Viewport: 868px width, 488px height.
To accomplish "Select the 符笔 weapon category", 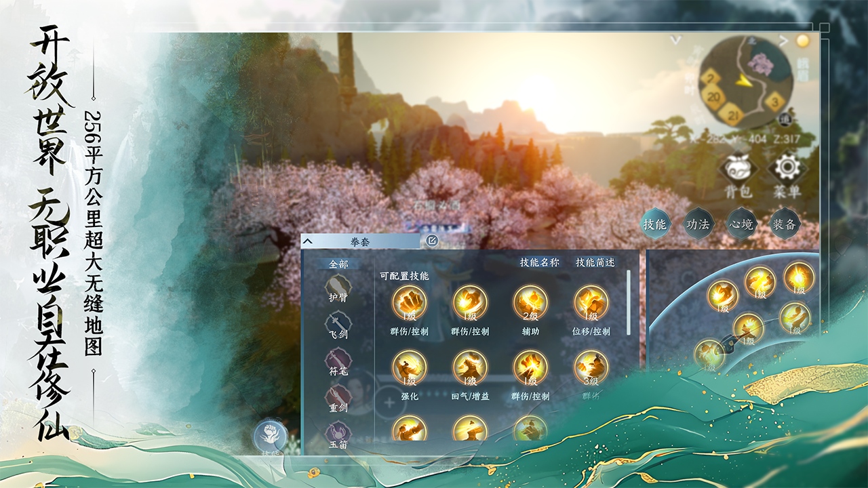I will point(338,363).
